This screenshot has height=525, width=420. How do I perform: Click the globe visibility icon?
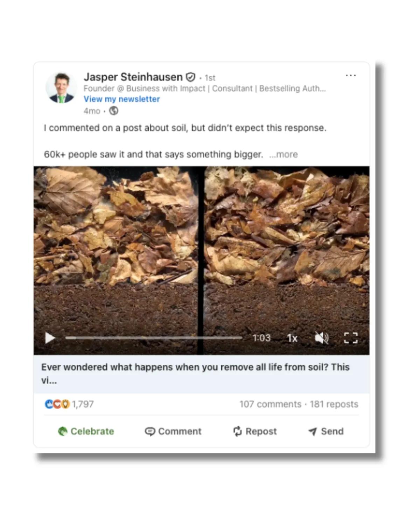pos(113,111)
